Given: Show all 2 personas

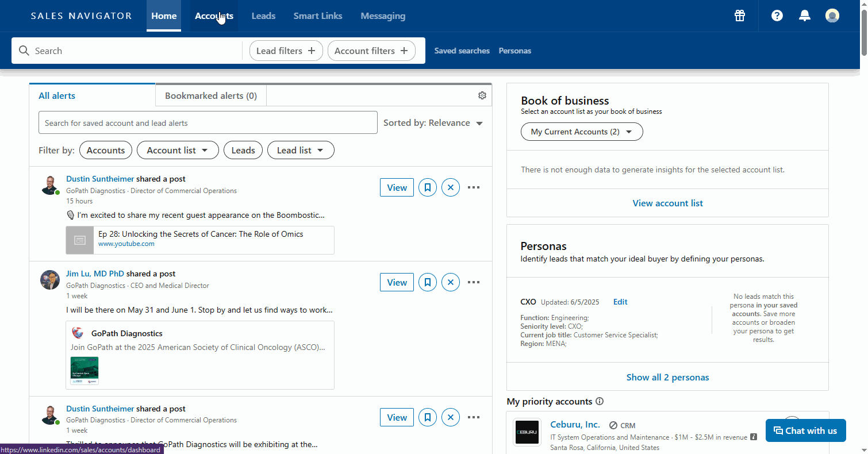Looking at the screenshot, I should coord(667,377).
